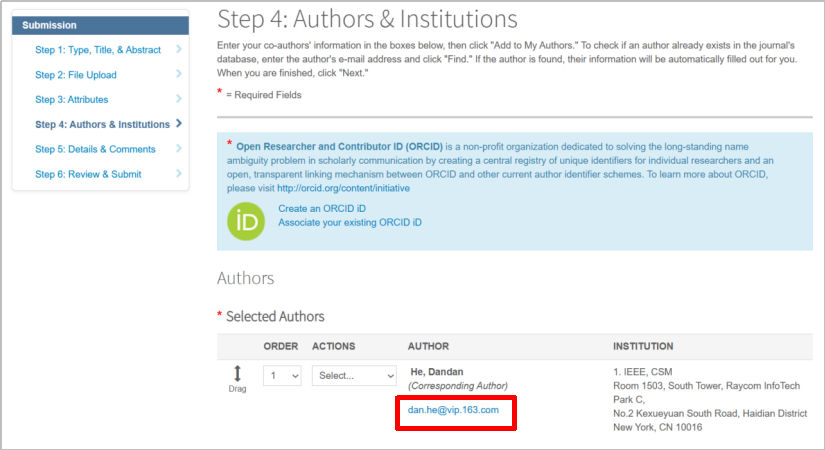Click chevron next to Step 2: File Upload
The image size is (825, 450).
click(179, 74)
